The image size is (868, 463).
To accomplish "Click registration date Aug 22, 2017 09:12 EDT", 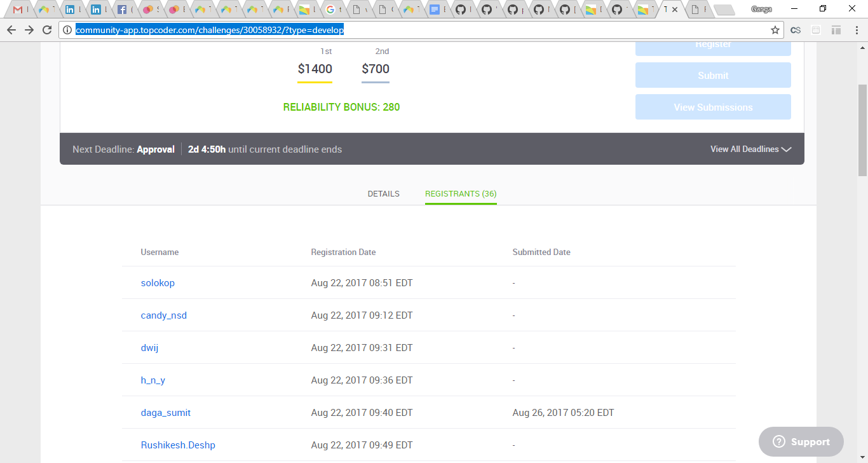I will 362,315.
